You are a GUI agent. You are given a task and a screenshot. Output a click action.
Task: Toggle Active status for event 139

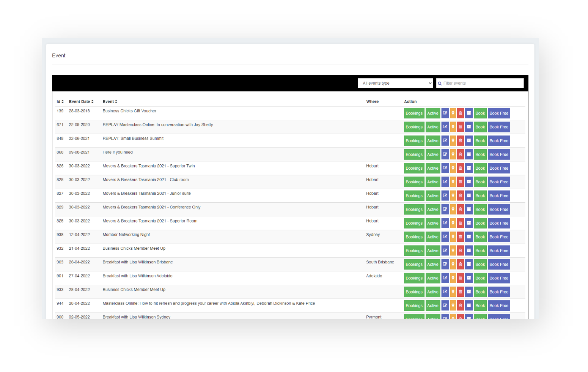pyautogui.click(x=432, y=113)
